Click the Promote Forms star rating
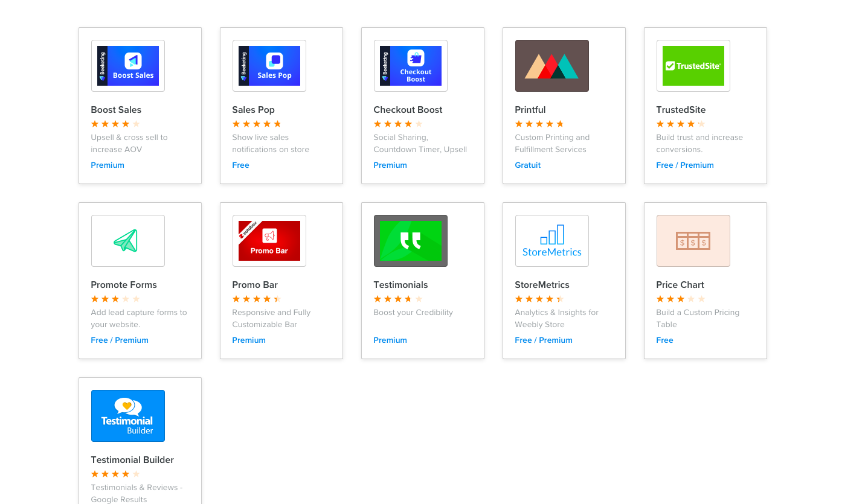 point(115,299)
